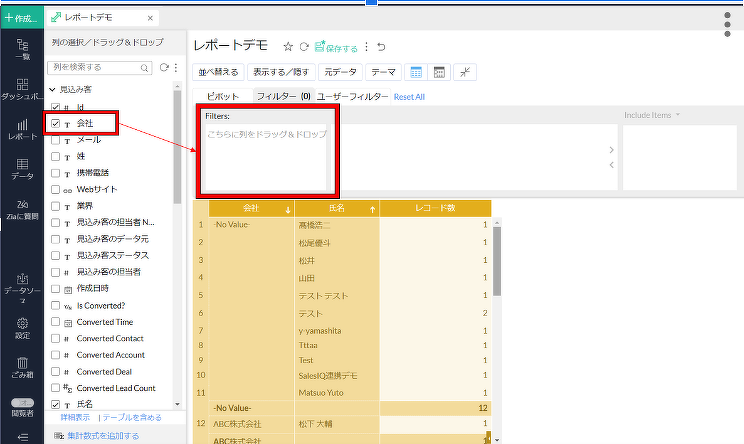Click the Reset All link
744x444 pixels.
click(409, 97)
